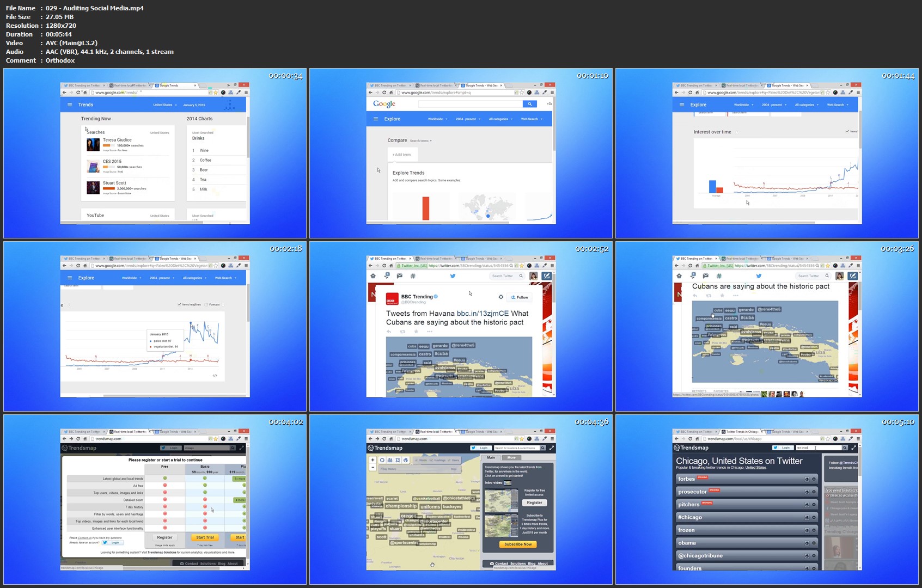Click the compose tweet icon at 00:02:52
The width and height of the screenshot is (922, 588).
[546, 276]
